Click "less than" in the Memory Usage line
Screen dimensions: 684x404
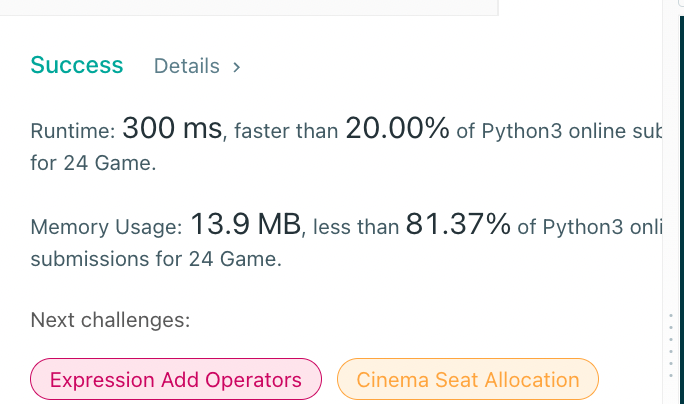(356, 229)
